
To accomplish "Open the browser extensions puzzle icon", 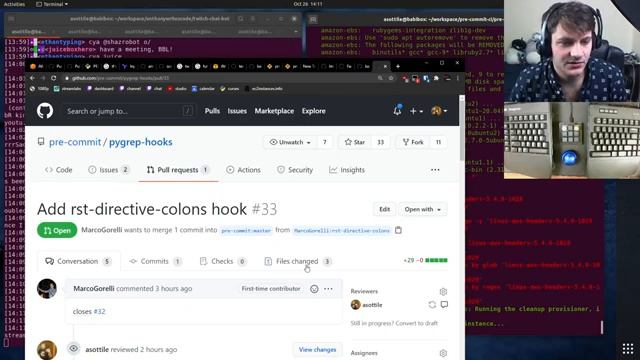I will [x=436, y=78].
